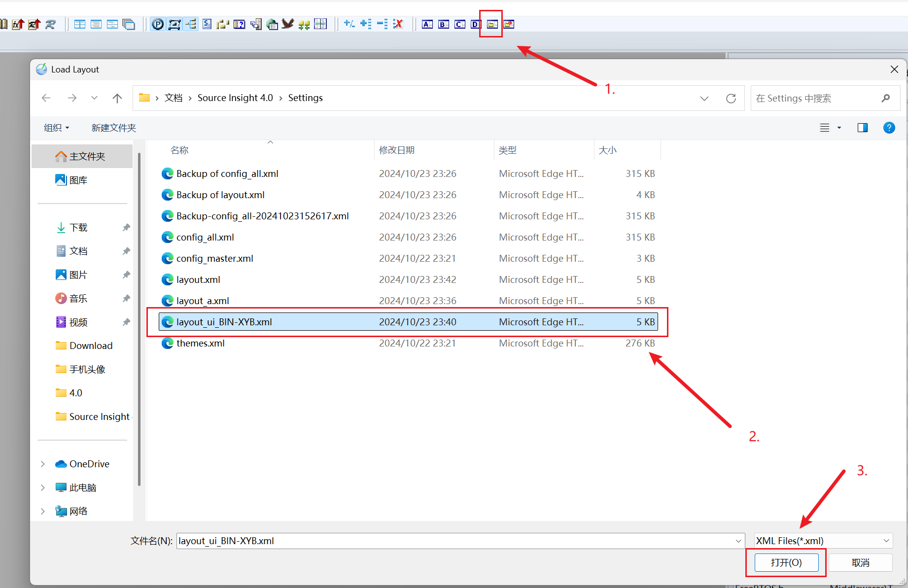
Task: Click the collapse-all blue minus toolbar icon
Action: (382, 24)
